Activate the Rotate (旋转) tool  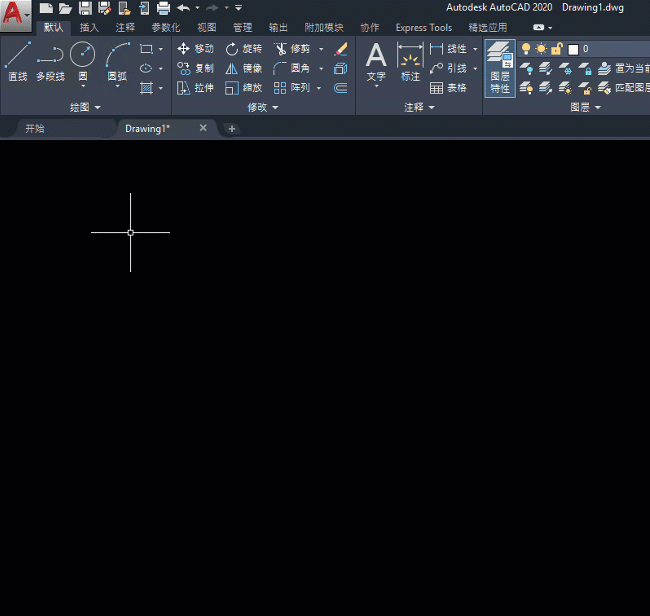[x=243, y=49]
